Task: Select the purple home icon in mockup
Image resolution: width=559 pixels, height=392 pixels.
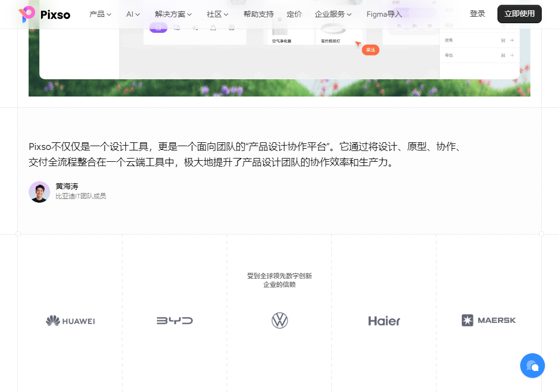Action: (x=158, y=28)
